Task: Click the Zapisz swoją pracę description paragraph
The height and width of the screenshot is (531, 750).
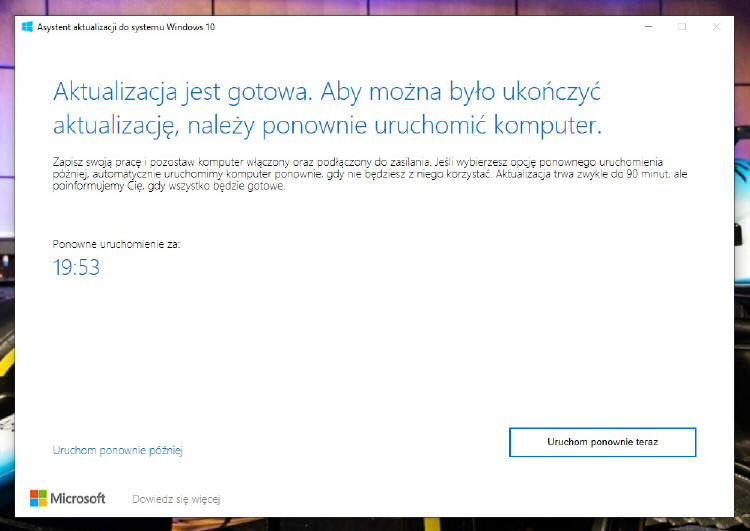Action: (x=370, y=174)
